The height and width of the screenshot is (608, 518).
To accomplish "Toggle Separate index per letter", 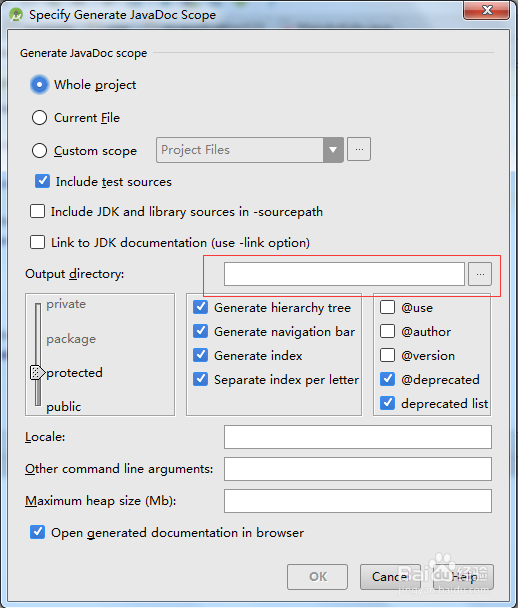I will tap(200, 379).
